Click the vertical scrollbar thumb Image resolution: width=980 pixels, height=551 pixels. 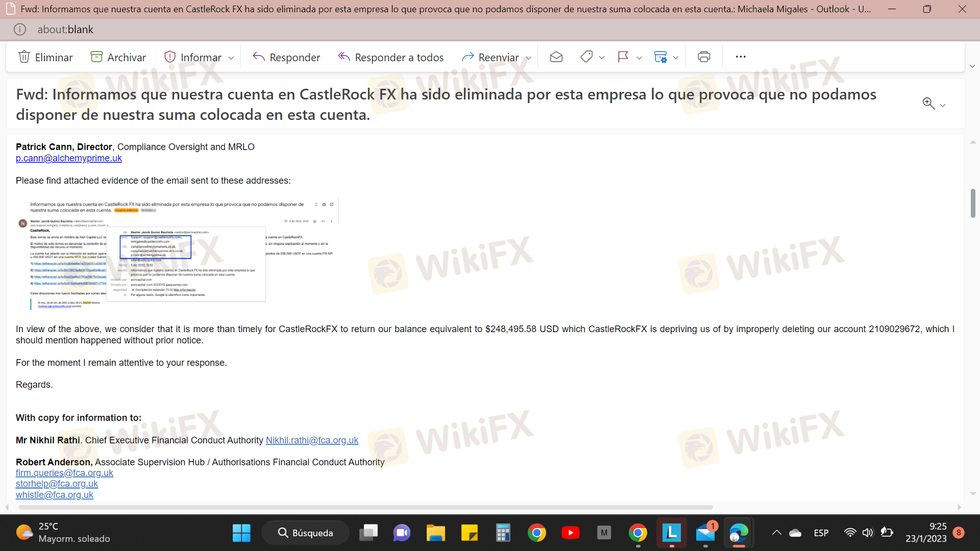[973, 203]
